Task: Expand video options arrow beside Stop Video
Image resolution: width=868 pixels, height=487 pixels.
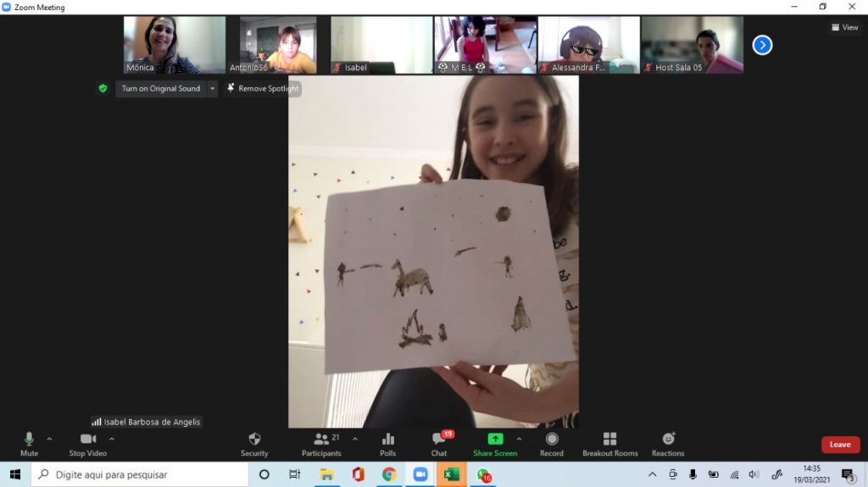Action: click(x=112, y=439)
